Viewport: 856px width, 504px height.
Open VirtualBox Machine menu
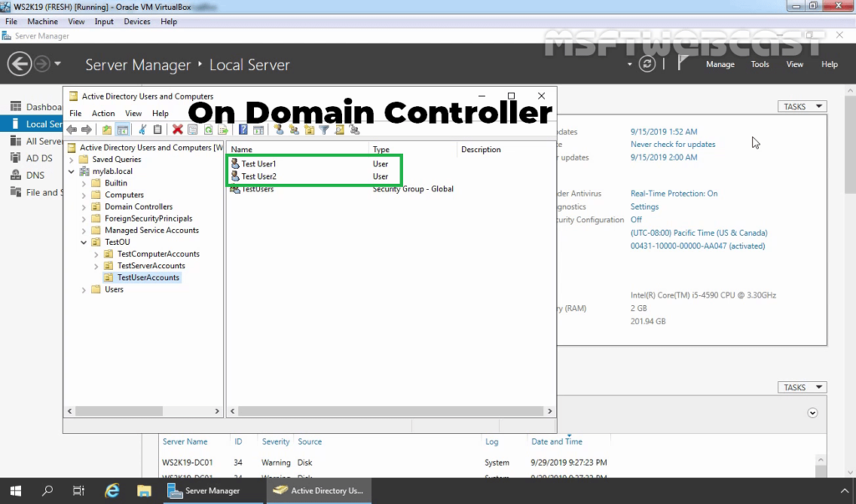[x=43, y=22]
